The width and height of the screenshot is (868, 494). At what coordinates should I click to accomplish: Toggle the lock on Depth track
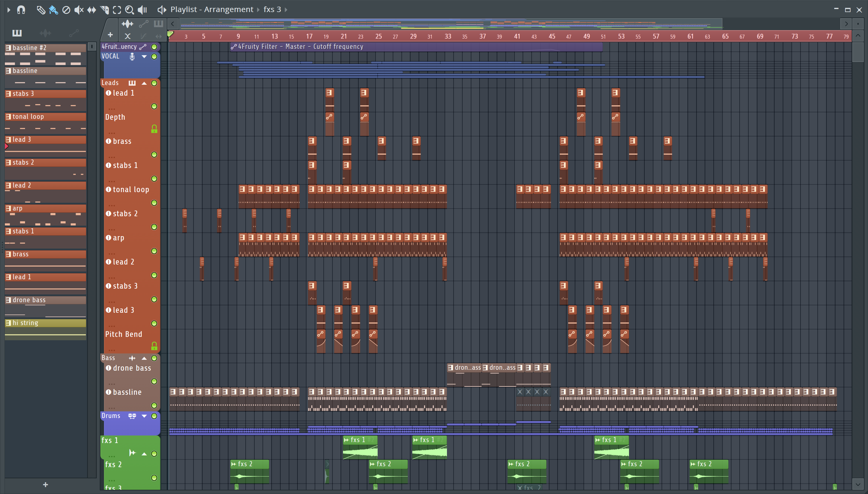click(154, 129)
